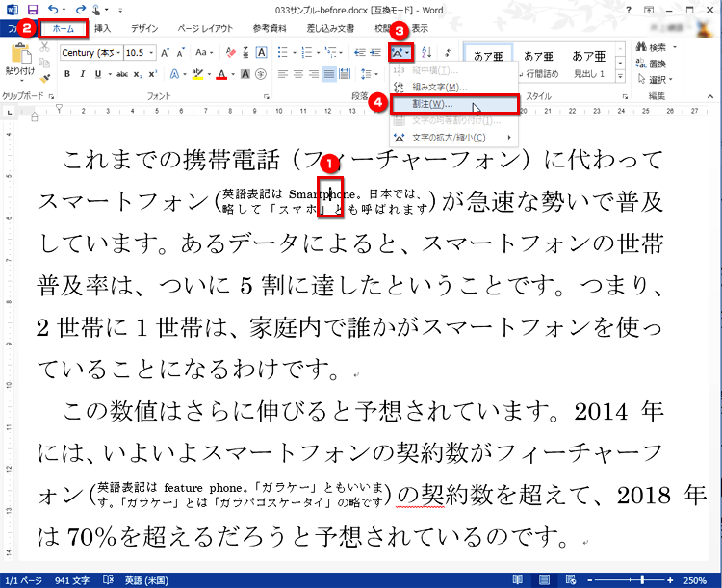Open the ページレイアウト tab
722x588 pixels.
(x=206, y=29)
